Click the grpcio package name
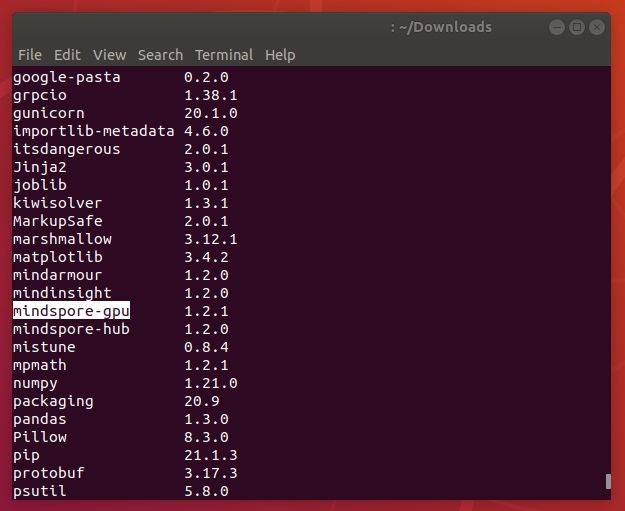 (40, 95)
